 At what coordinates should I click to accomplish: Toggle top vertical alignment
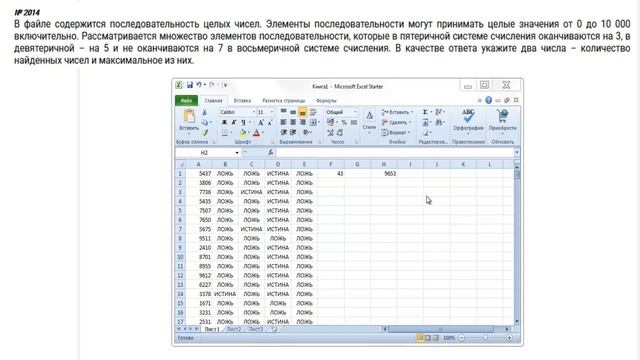click(x=283, y=112)
